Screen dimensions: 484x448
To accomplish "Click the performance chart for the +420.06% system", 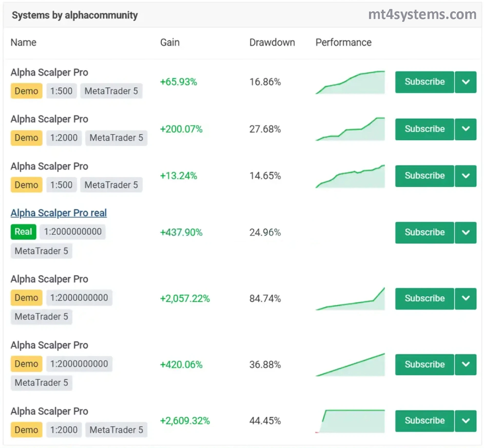I will click(350, 365).
